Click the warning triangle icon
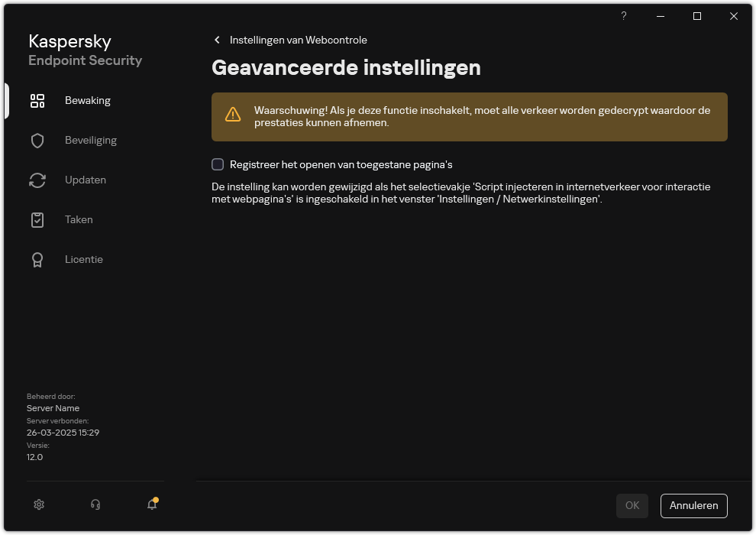 [x=233, y=115]
